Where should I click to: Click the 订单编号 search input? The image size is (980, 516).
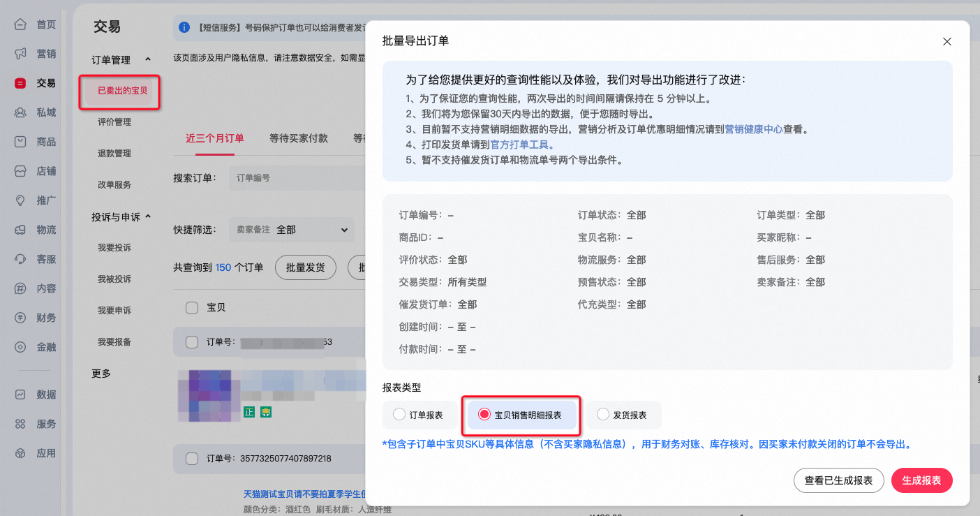coord(297,178)
